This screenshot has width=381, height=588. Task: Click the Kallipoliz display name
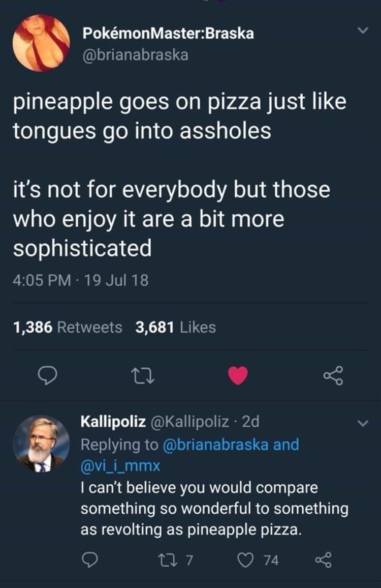(114, 422)
